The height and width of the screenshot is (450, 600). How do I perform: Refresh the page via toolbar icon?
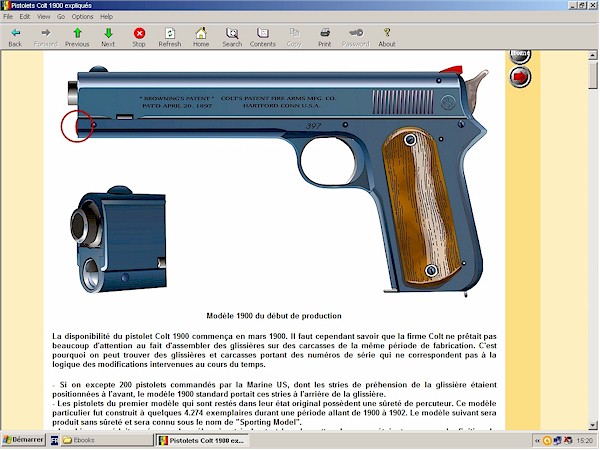(170, 33)
